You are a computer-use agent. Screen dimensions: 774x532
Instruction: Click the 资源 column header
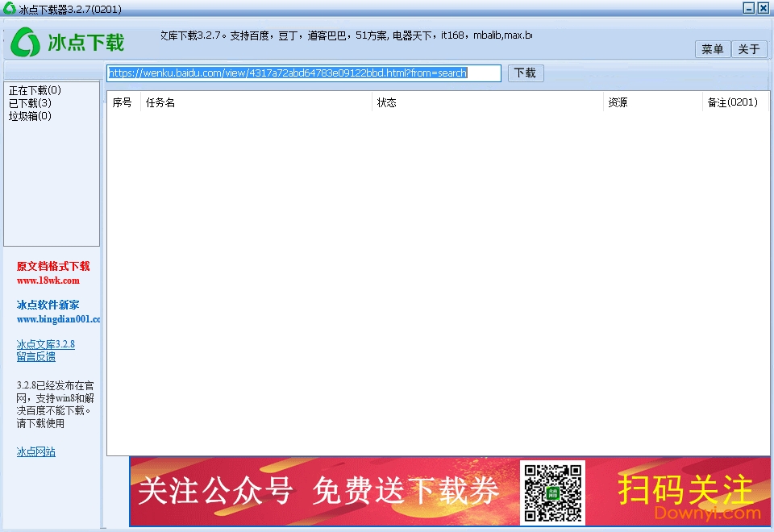618,102
